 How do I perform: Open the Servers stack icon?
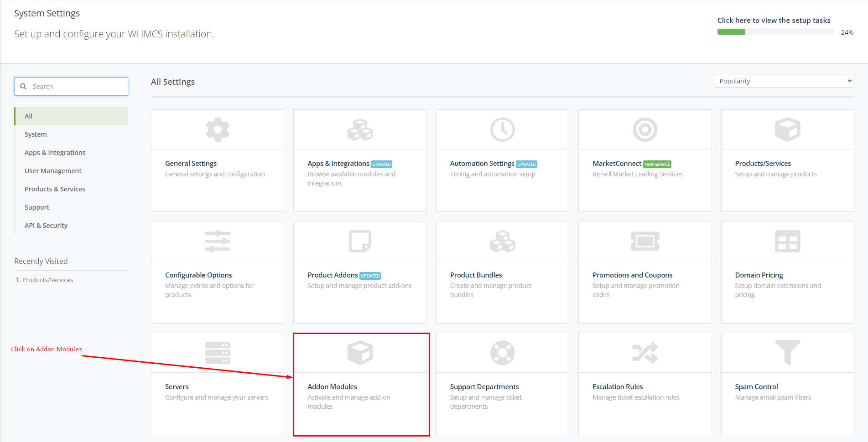click(218, 353)
